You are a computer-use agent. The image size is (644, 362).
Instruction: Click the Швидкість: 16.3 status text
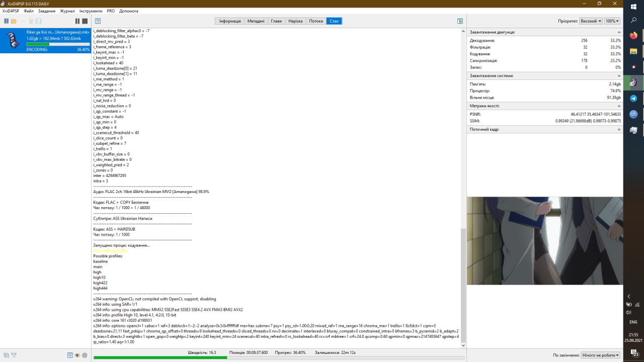[202, 352]
